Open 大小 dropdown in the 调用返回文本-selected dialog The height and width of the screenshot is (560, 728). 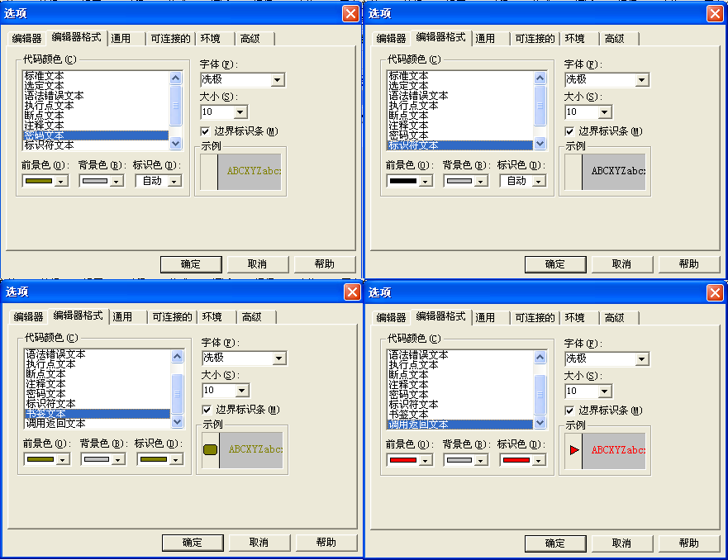(x=605, y=392)
